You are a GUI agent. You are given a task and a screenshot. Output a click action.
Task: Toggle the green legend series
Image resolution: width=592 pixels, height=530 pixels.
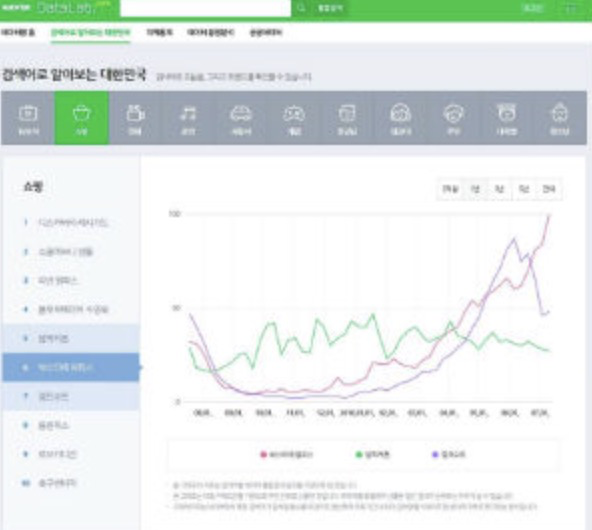[372, 455]
